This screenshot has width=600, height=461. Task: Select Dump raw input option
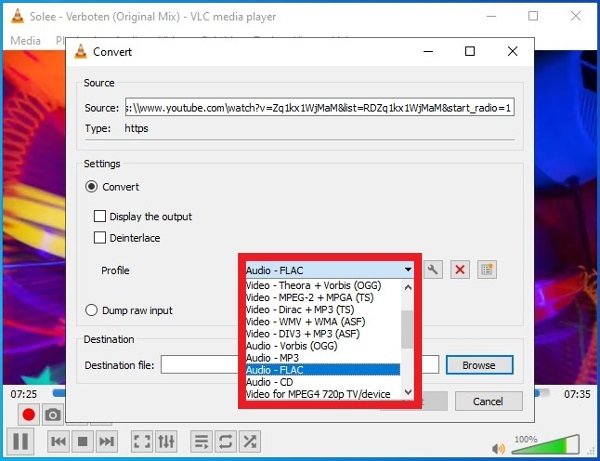[91, 310]
